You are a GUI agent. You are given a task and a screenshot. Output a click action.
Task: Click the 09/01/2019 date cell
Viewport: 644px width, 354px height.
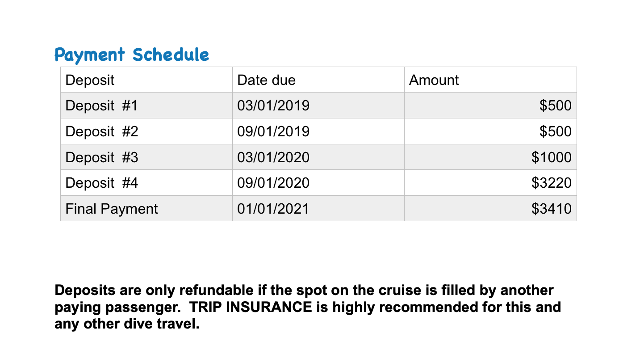(318, 131)
